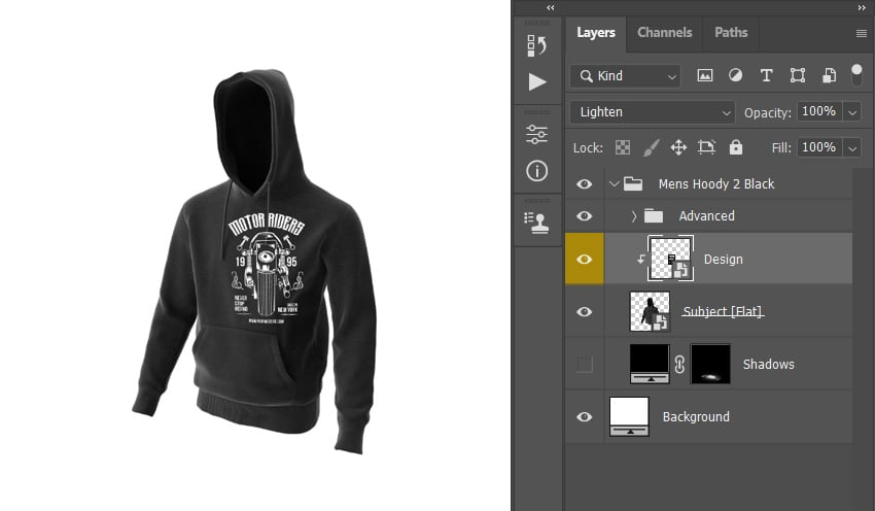Hide the Advanced group
Viewport: 875px width, 511px height.
[x=584, y=216]
